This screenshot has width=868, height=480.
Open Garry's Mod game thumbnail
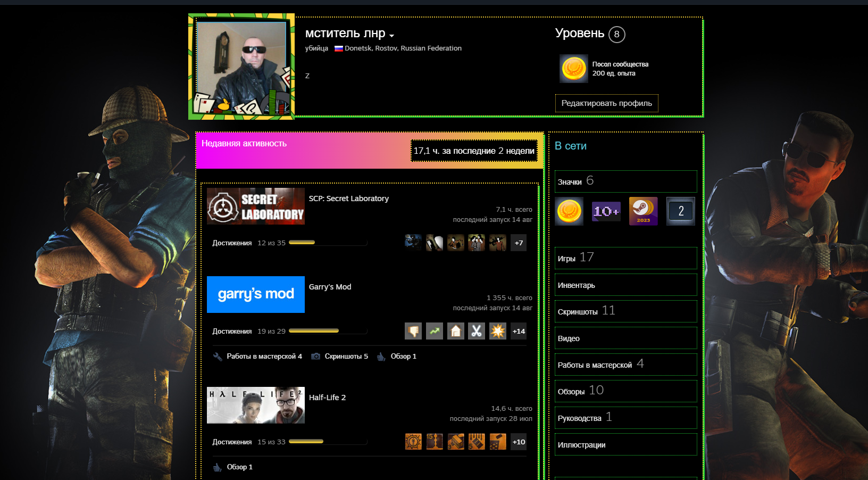point(256,294)
